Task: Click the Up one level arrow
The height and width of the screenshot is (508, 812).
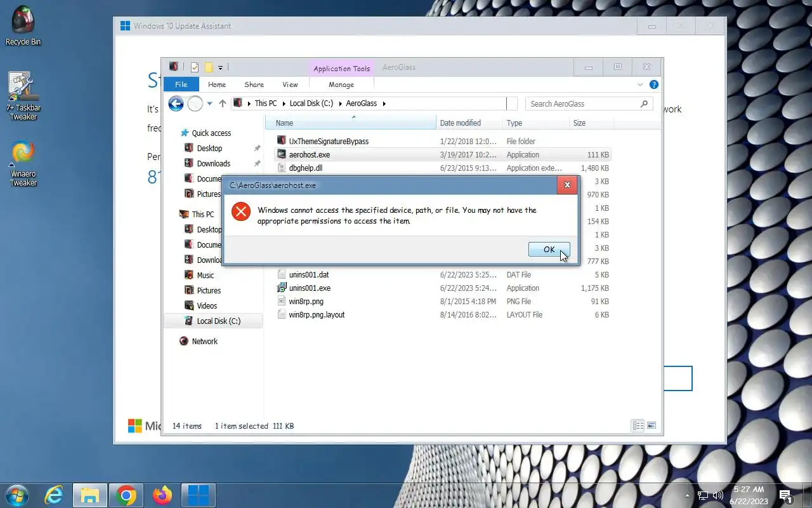Action: click(222, 104)
